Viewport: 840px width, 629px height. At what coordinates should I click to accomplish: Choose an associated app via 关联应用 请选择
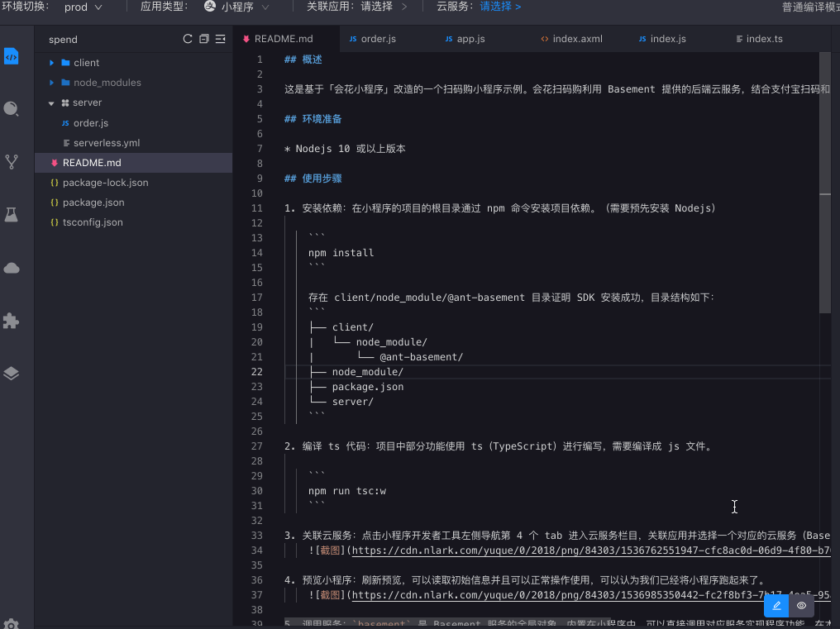pos(384,7)
